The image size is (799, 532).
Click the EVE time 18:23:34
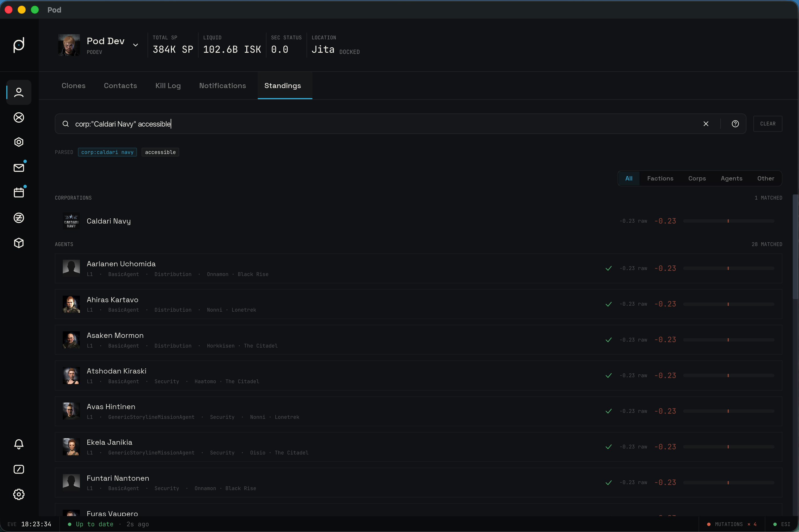pos(36,524)
